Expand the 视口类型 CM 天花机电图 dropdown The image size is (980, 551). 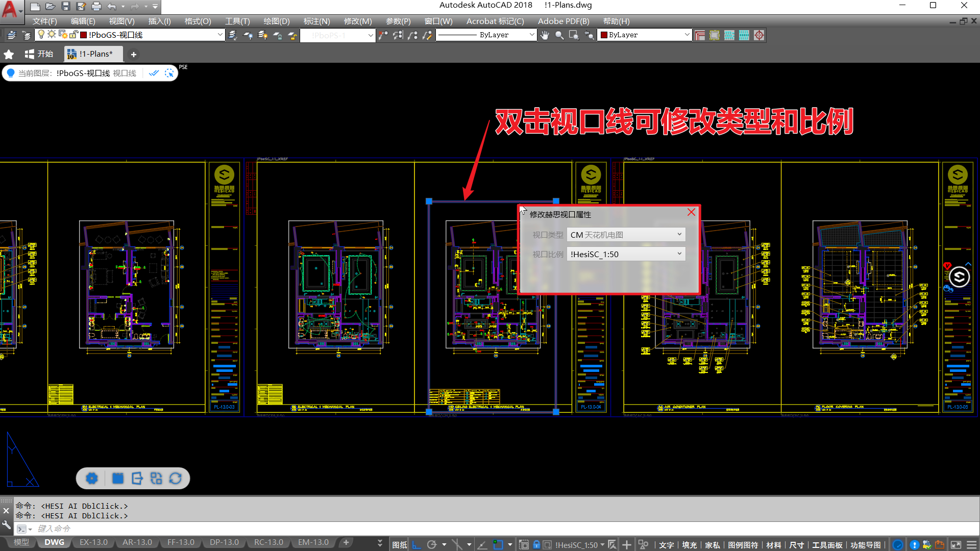click(679, 235)
